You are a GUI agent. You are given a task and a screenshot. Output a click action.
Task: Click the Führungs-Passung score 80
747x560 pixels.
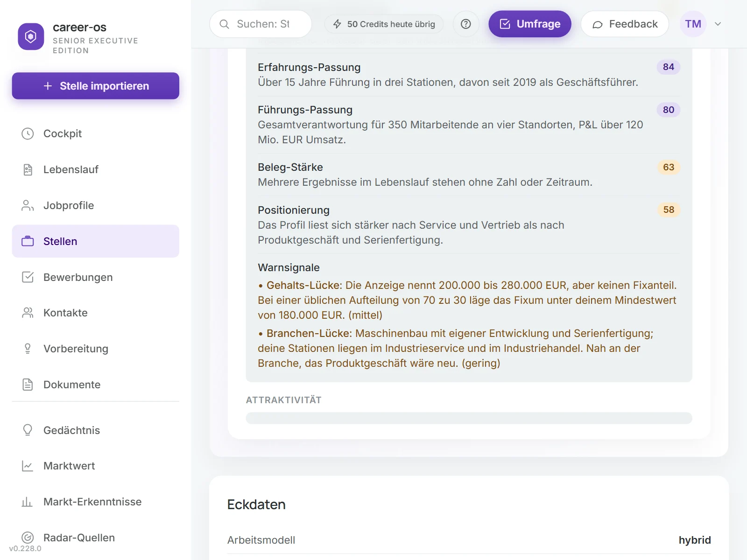tap(669, 110)
